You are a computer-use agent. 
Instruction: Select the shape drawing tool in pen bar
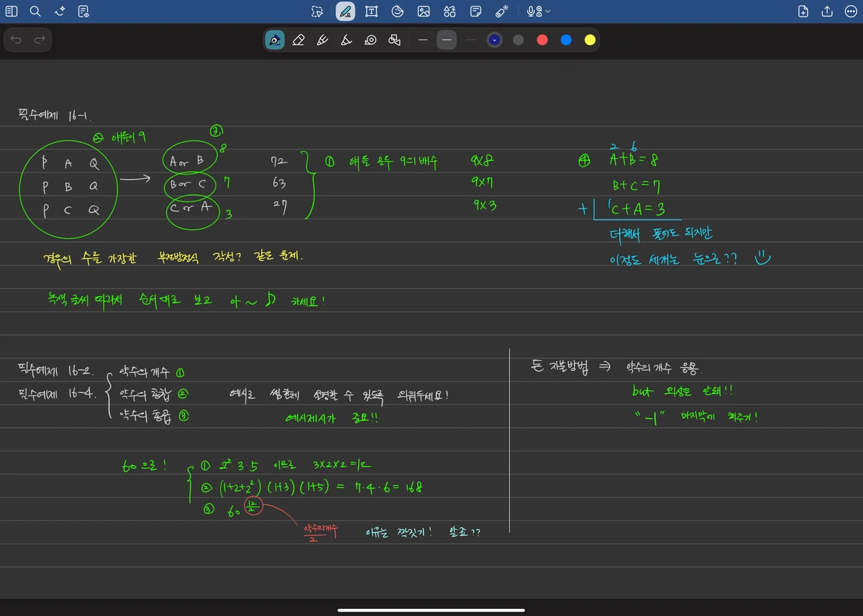[394, 40]
